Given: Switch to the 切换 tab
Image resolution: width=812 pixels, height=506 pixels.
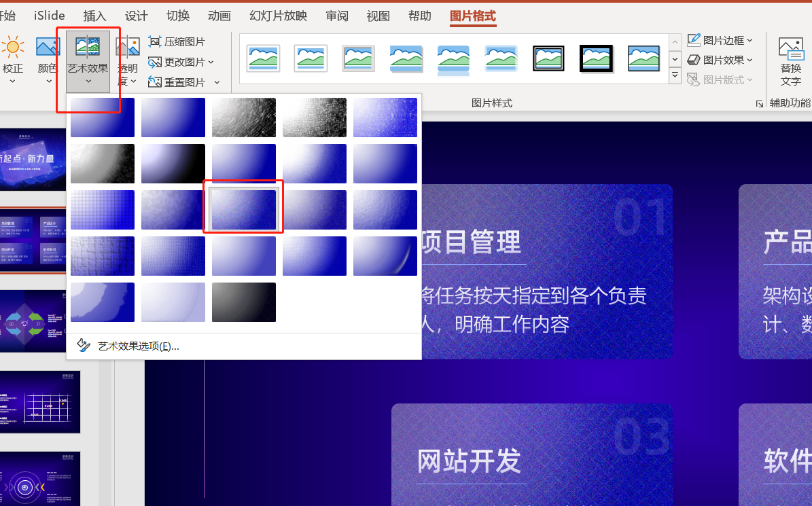Looking at the screenshot, I should click(177, 16).
